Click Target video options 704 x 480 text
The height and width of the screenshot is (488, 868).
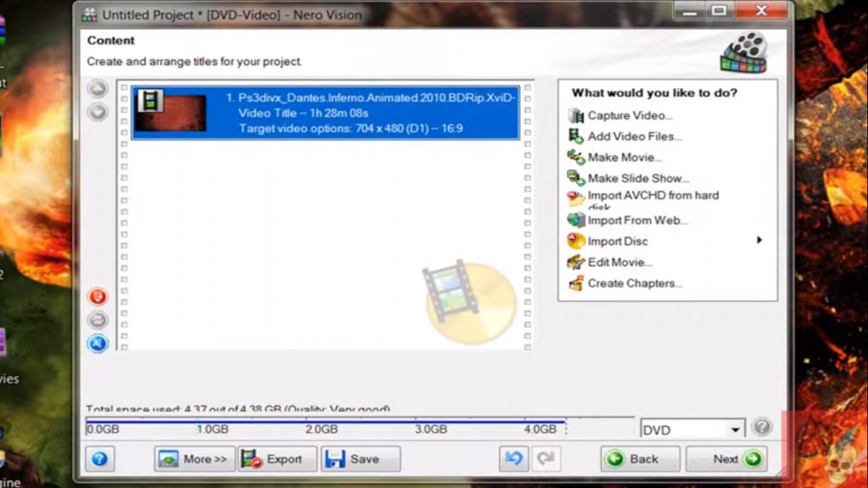351,129
